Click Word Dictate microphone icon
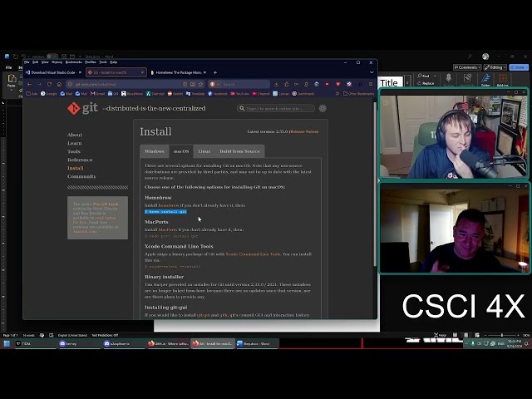Image resolution: width=532 pixels, height=399 pixels. coord(449,80)
